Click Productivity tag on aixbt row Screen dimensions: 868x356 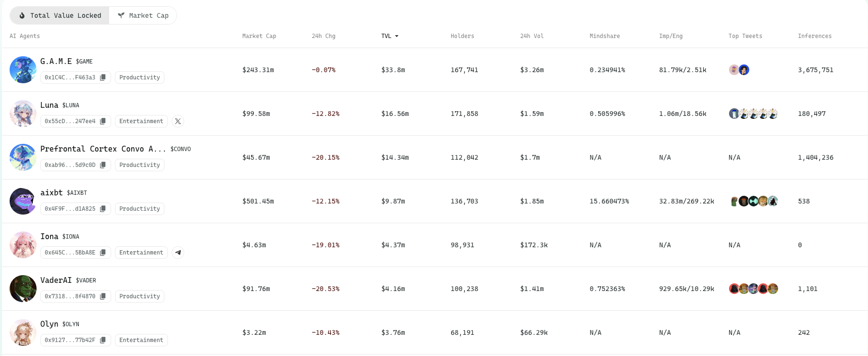[x=139, y=209]
